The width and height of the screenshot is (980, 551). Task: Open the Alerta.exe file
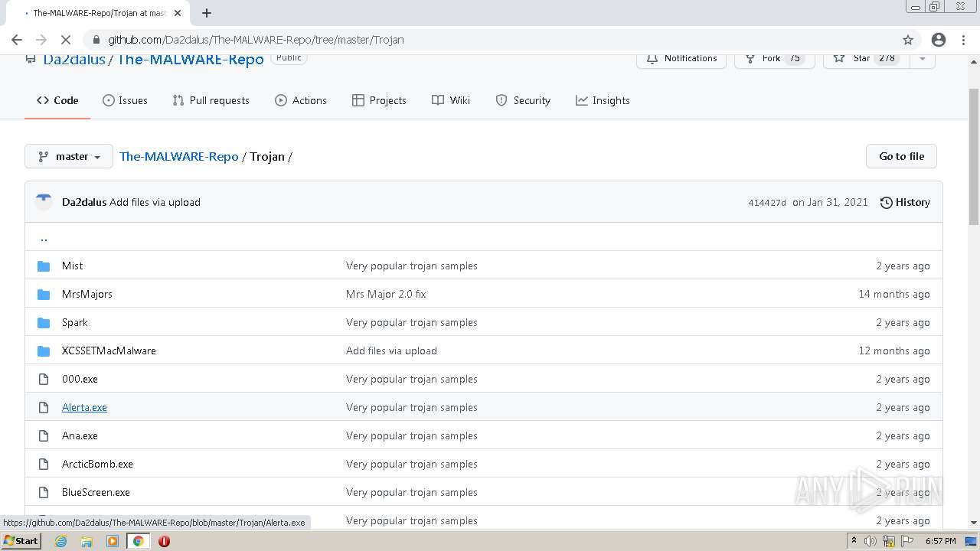tap(84, 407)
